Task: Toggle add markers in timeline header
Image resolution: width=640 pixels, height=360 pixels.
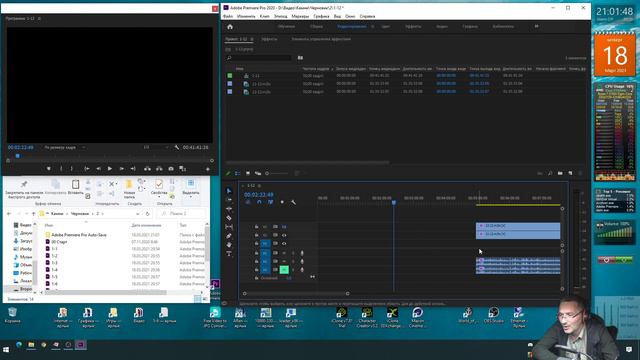Action: tap(282, 202)
